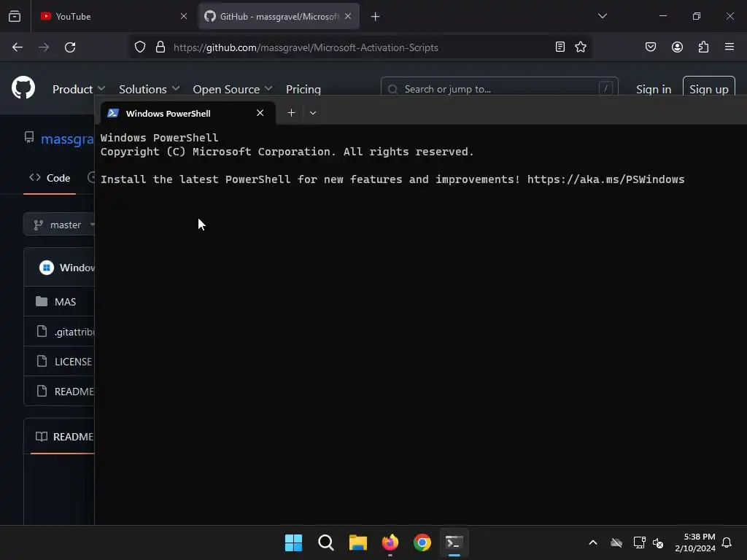The image size is (747, 560).
Task: Switch to the repository Code tab
Action: point(50,178)
